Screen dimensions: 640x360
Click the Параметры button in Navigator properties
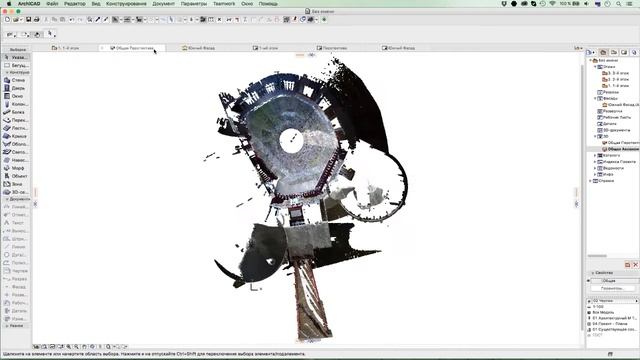point(613,288)
